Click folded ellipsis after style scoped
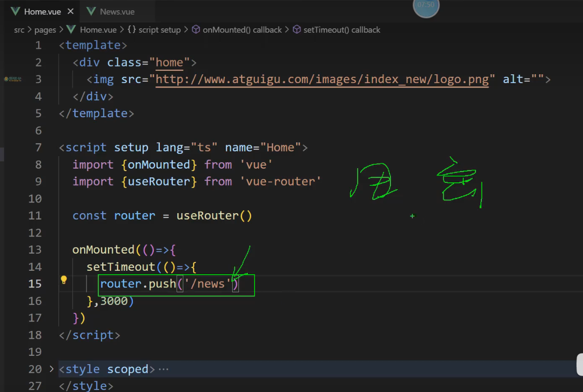 164,370
